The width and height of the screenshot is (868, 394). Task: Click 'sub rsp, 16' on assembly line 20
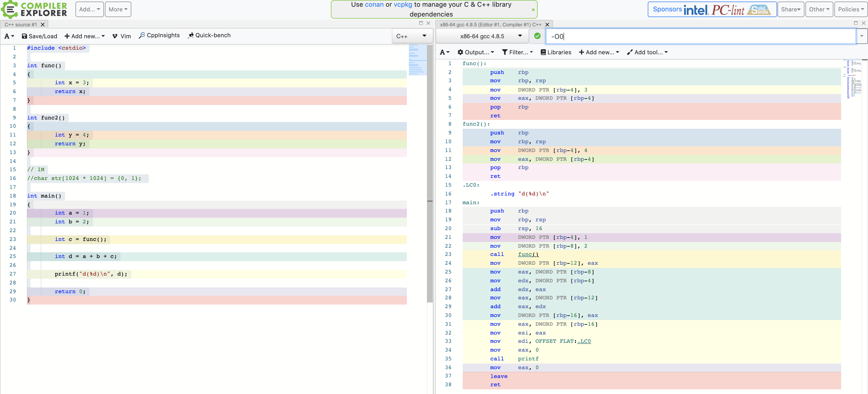pyautogui.click(x=516, y=229)
